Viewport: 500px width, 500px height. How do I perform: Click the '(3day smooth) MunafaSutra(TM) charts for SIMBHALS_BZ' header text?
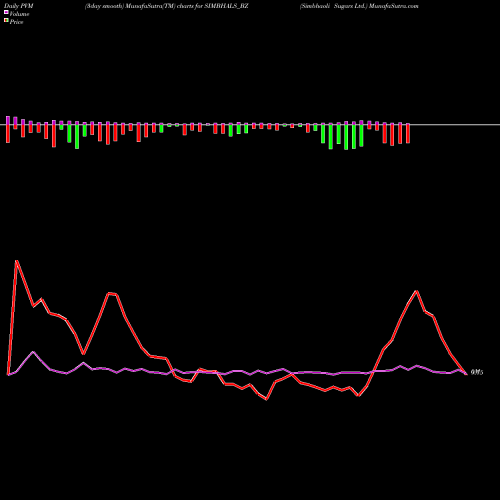coord(166,6)
